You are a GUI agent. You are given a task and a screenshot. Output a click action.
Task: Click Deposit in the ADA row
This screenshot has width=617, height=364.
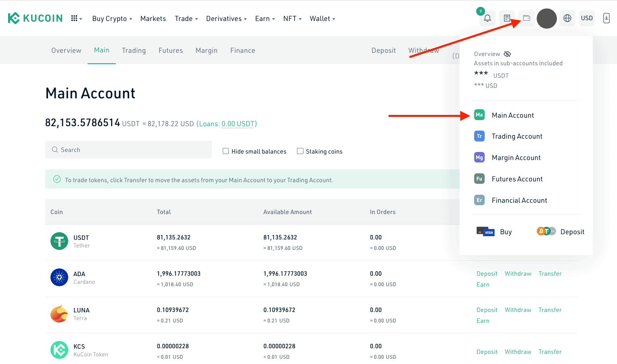(x=487, y=274)
